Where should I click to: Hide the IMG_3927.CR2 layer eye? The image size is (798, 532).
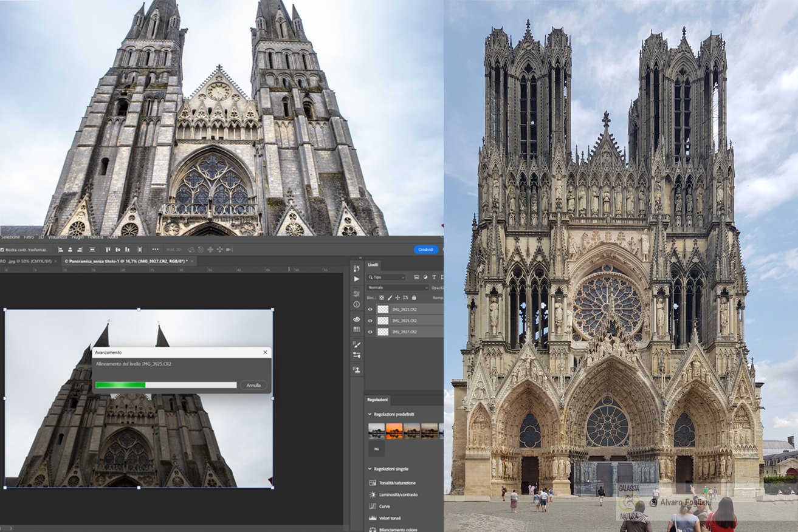(370, 332)
